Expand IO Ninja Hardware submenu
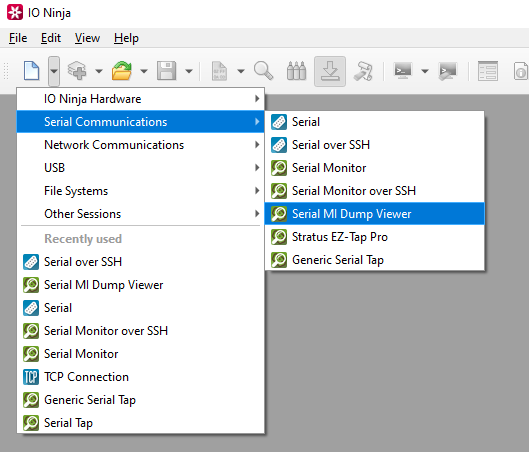This screenshot has width=529, height=452. pyautogui.click(x=141, y=99)
